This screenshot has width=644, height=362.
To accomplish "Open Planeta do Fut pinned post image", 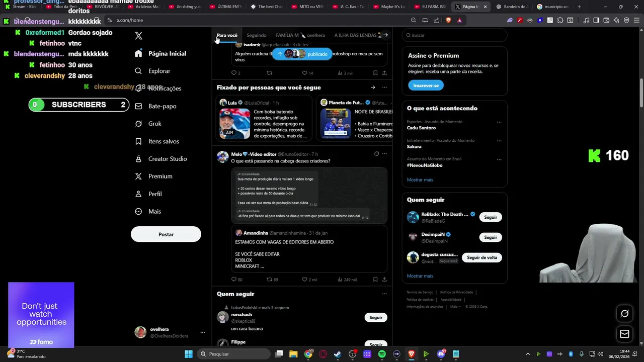I will 336,124.
